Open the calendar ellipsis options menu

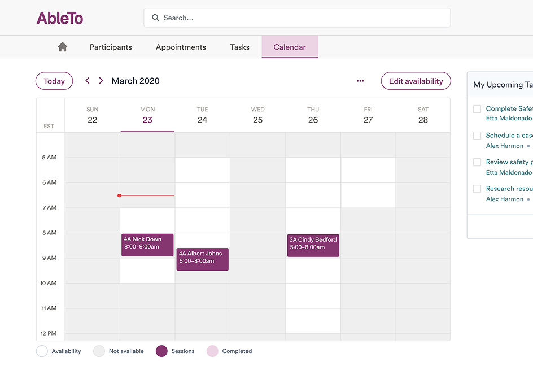pos(360,81)
